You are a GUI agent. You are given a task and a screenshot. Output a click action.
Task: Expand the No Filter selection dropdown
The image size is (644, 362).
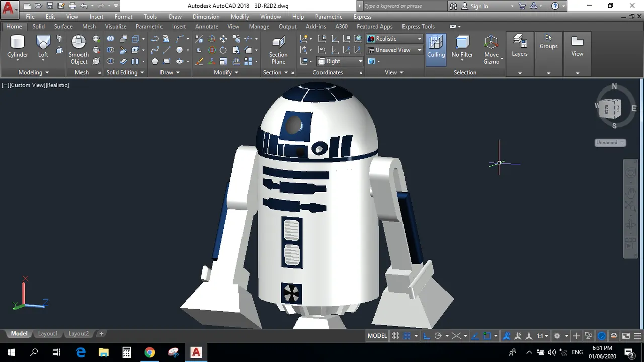462,61
